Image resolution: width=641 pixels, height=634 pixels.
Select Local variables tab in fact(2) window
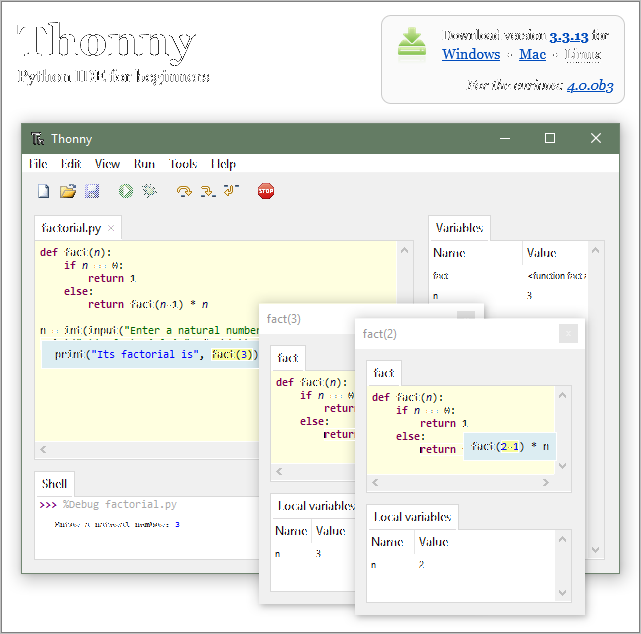coord(412,517)
